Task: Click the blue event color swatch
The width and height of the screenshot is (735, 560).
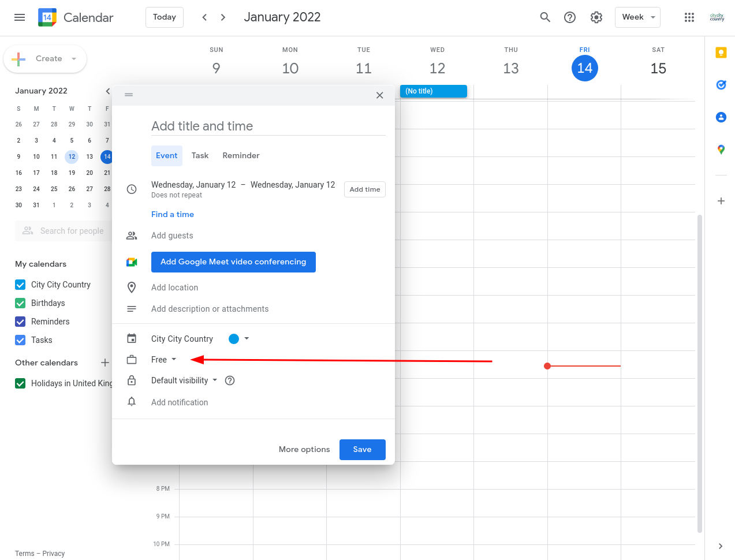Action: pyautogui.click(x=234, y=339)
